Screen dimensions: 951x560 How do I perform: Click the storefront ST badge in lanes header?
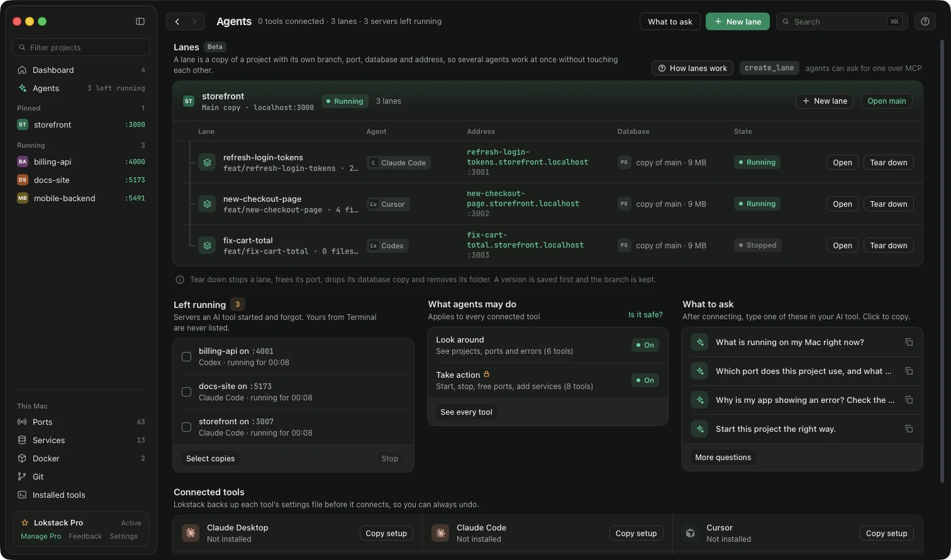coord(188,101)
